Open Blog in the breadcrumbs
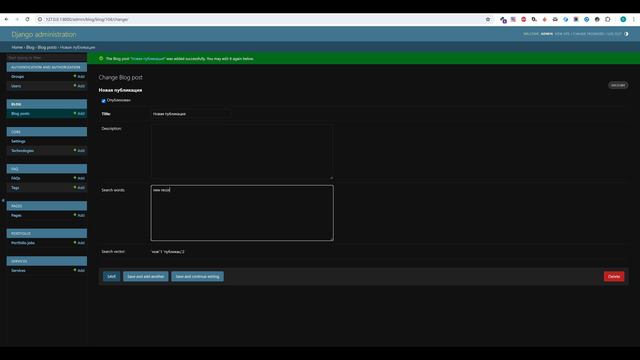 [x=30, y=47]
